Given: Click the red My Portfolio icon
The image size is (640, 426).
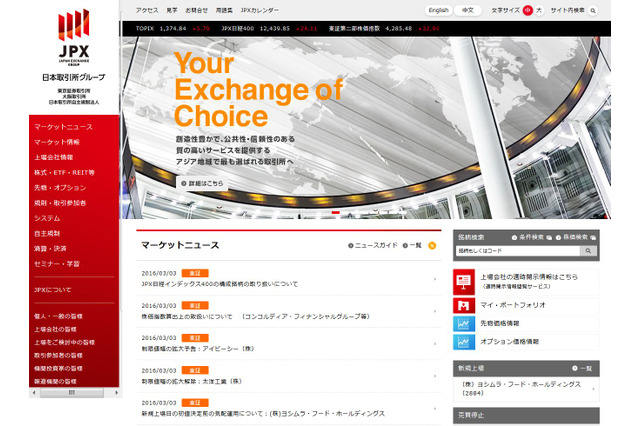Looking at the screenshot, I should pyautogui.click(x=464, y=305).
